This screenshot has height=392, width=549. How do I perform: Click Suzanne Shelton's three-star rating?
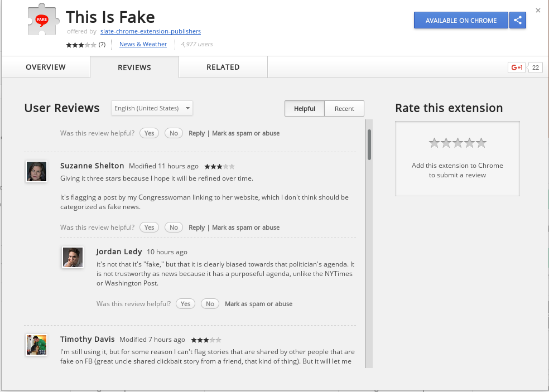(219, 167)
